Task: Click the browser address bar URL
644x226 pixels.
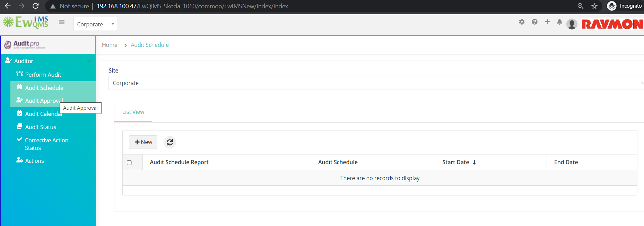Action: coord(192,6)
